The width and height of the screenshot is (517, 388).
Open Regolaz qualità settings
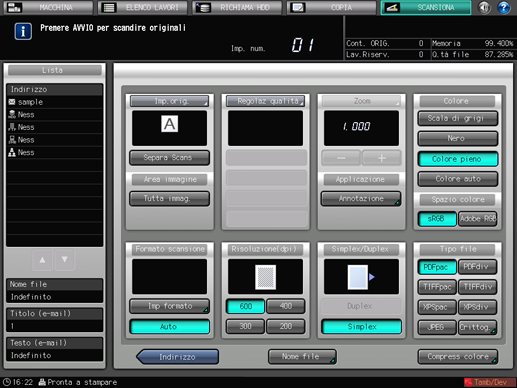coord(265,101)
